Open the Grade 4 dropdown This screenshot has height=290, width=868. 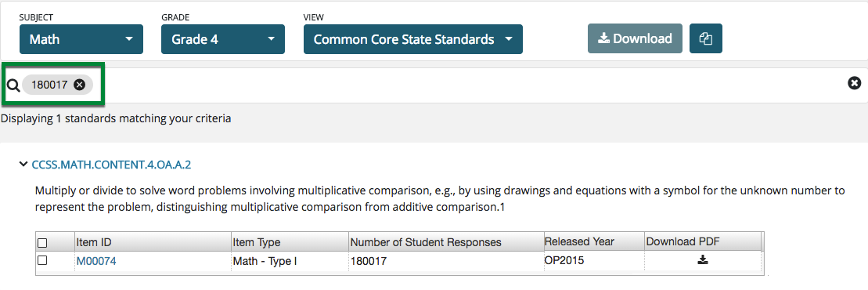click(223, 39)
